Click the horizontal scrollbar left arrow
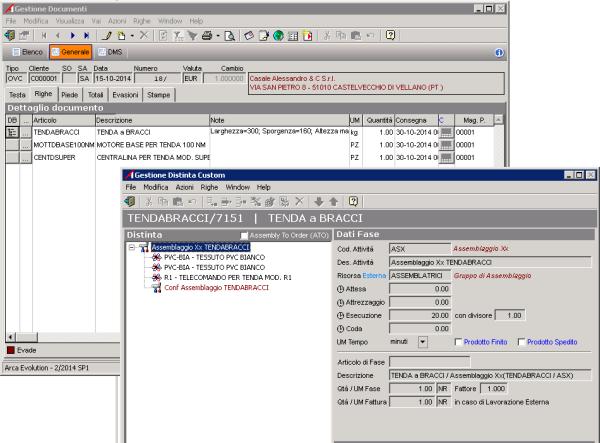 tap(10, 337)
